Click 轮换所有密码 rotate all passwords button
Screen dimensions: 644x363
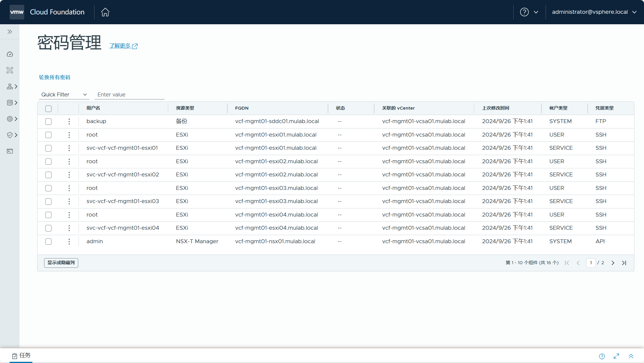pyautogui.click(x=55, y=77)
